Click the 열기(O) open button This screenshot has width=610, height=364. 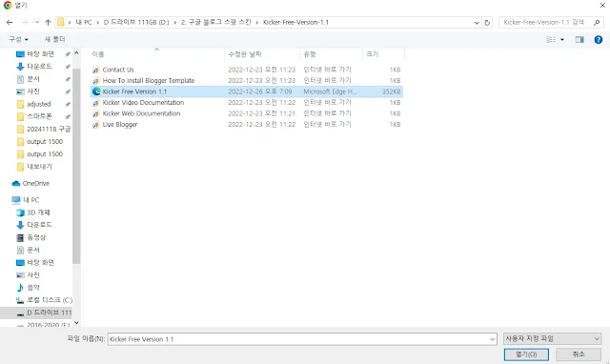click(526, 354)
